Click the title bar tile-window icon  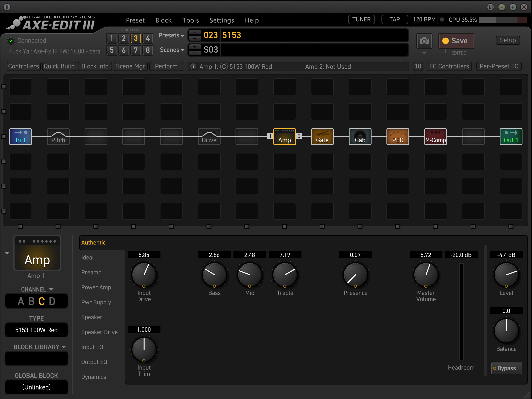tap(490, 7)
